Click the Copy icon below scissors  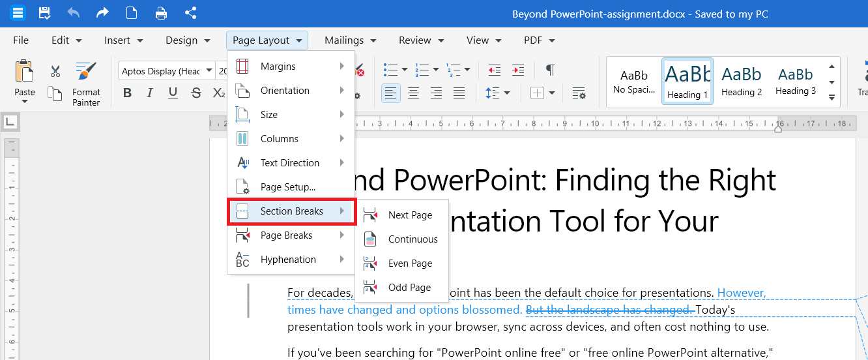[x=55, y=93]
